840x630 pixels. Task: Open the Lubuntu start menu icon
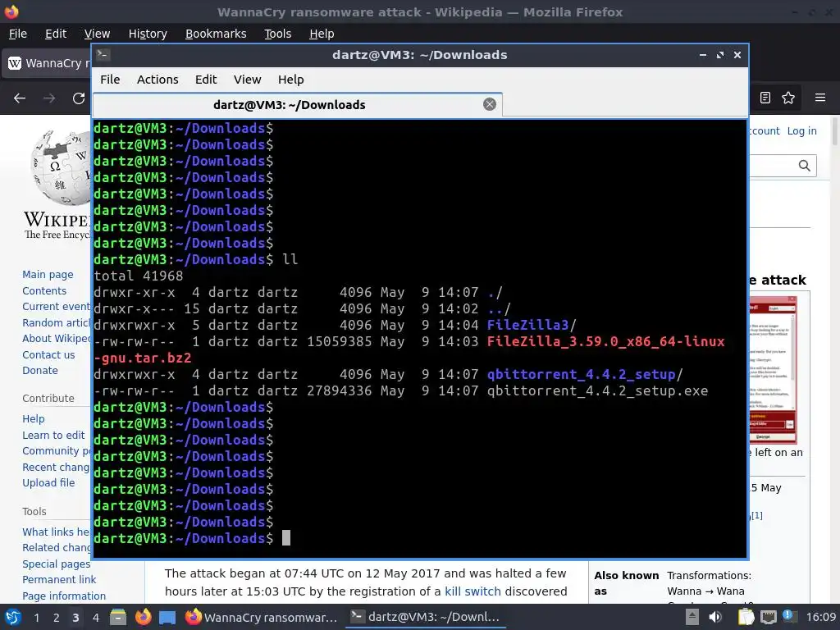[x=12, y=617]
